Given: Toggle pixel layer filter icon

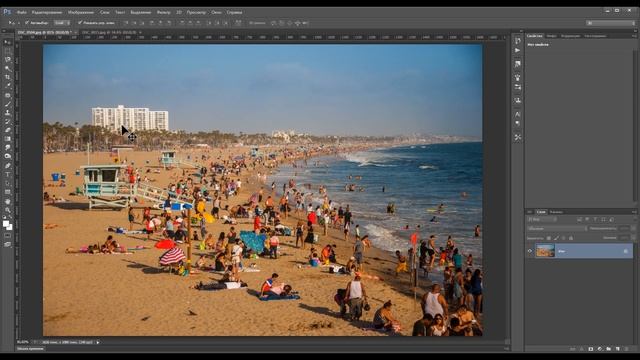Looking at the screenshot, I should pyautogui.click(x=580, y=220).
